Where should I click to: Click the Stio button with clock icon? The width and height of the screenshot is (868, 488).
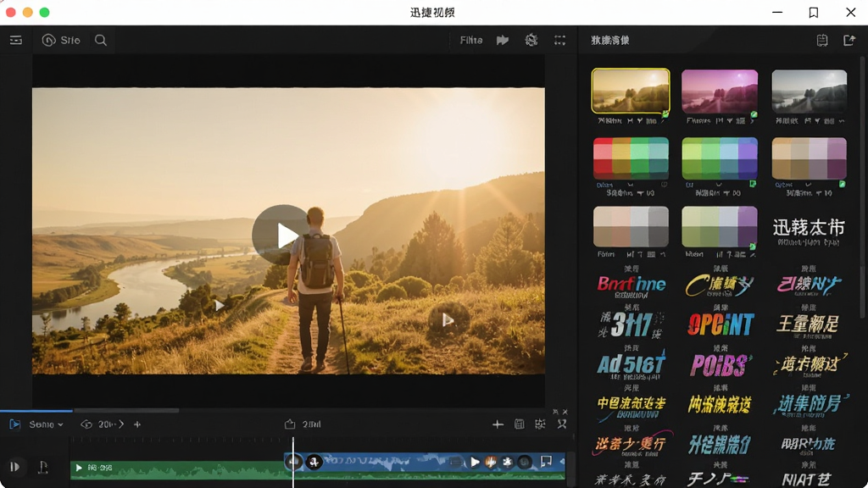coord(61,41)
